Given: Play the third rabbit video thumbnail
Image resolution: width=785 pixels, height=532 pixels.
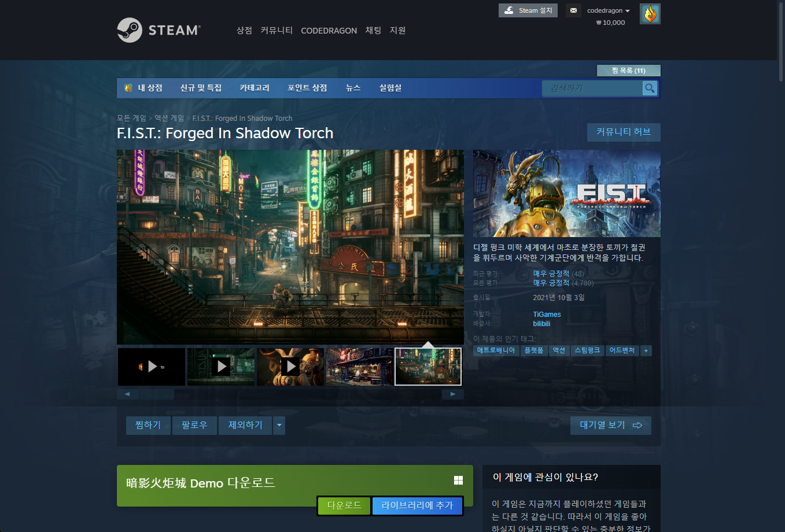Looking at the screenshot, I should point(290,367).
